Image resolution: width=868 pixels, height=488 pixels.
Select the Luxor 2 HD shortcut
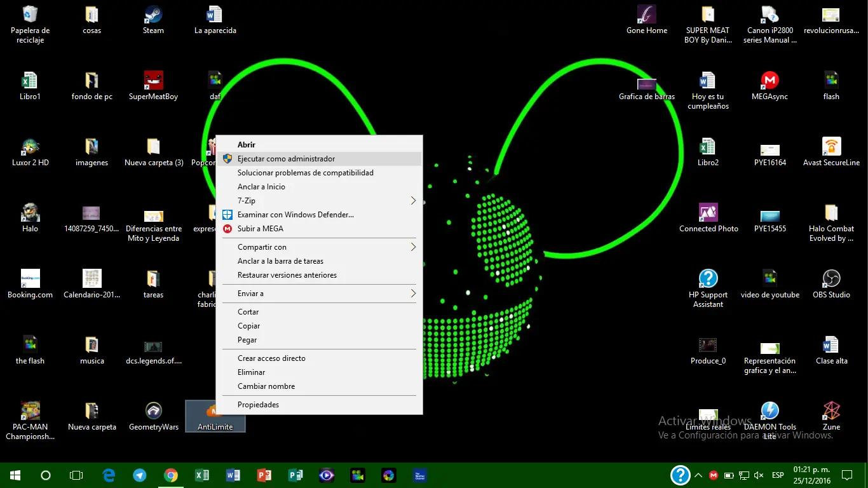click(x=30, y=152)
